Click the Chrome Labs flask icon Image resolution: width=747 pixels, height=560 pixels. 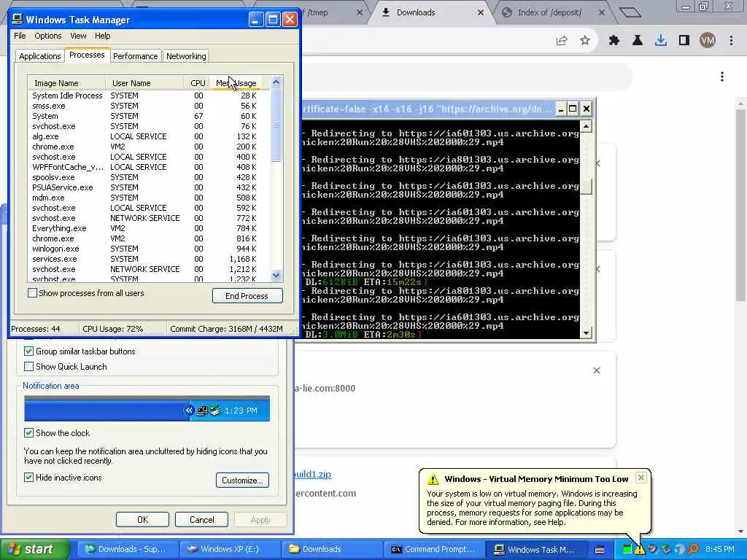[637, 41]
